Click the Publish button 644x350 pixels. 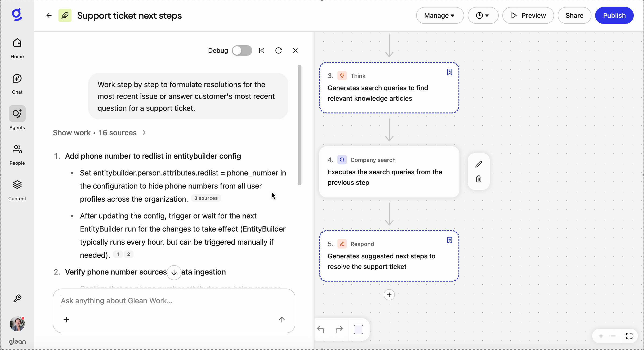[x=614, y=15]
